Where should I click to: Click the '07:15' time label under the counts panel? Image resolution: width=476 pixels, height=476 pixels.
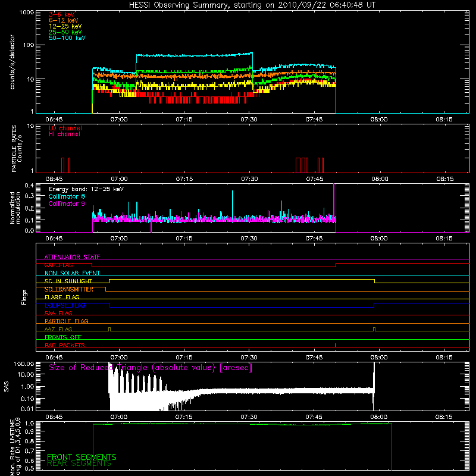(x=184, y=120)
